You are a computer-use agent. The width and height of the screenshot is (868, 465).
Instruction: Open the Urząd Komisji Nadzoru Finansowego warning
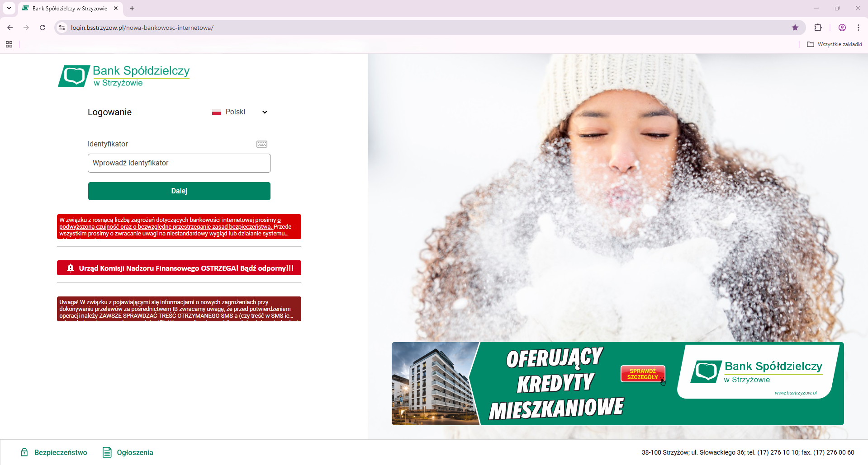[x=179, y=268]
